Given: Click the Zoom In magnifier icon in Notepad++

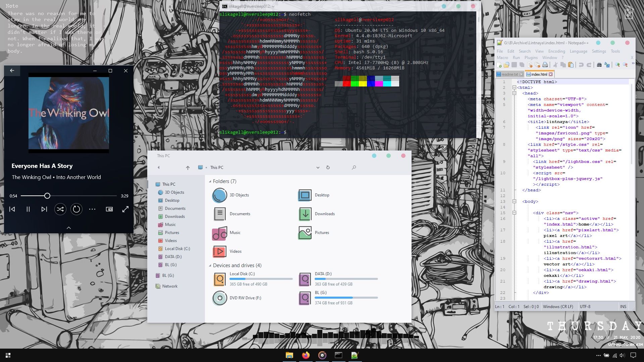Looking at the screenshot, I should (x=618, y=65).
